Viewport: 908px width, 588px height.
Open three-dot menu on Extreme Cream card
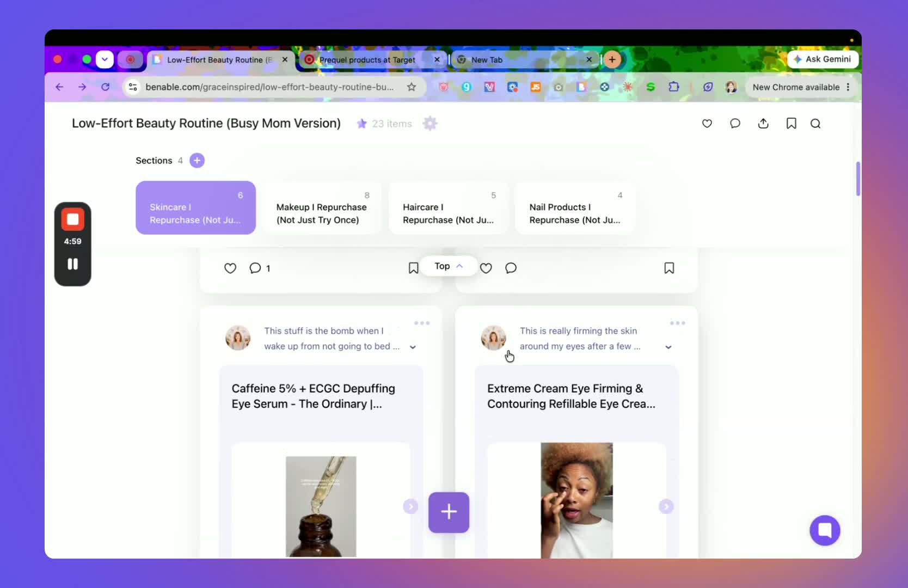coord(678,323)
